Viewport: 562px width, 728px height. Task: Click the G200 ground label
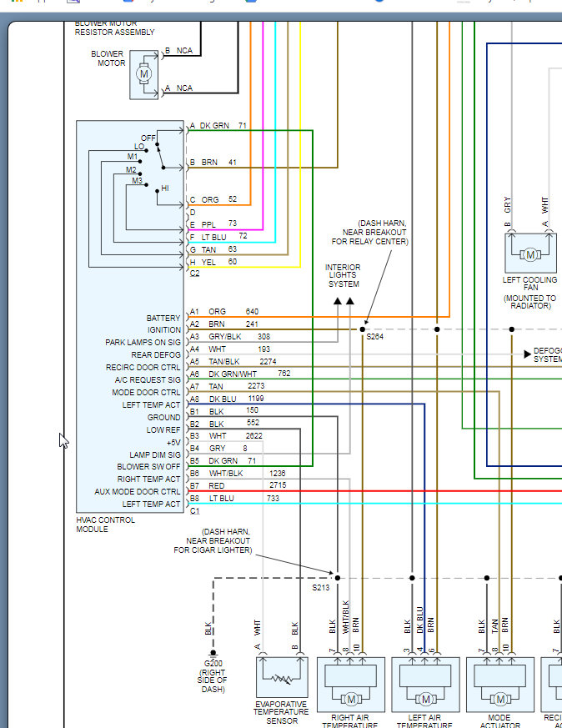coord(213,664)
